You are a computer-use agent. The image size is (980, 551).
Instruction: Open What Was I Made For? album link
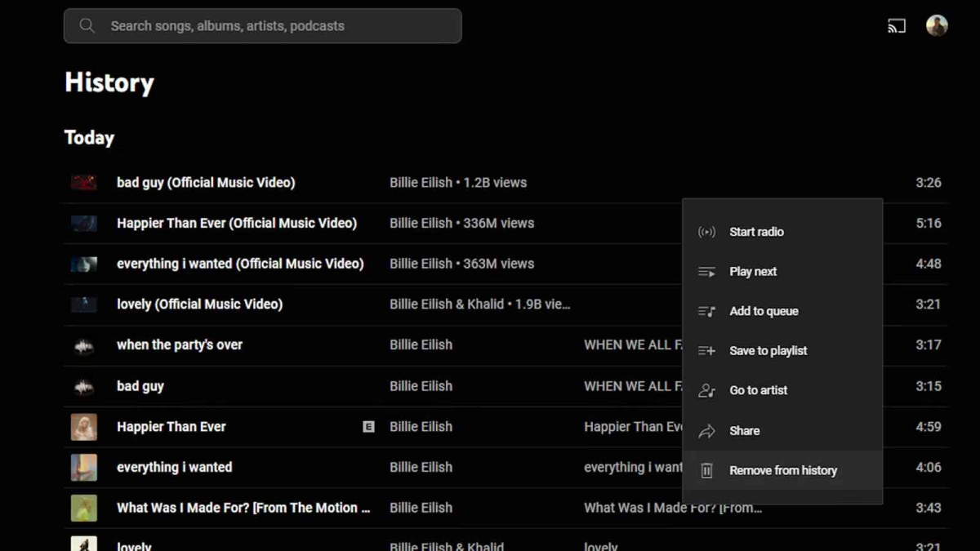pos(672,508)
